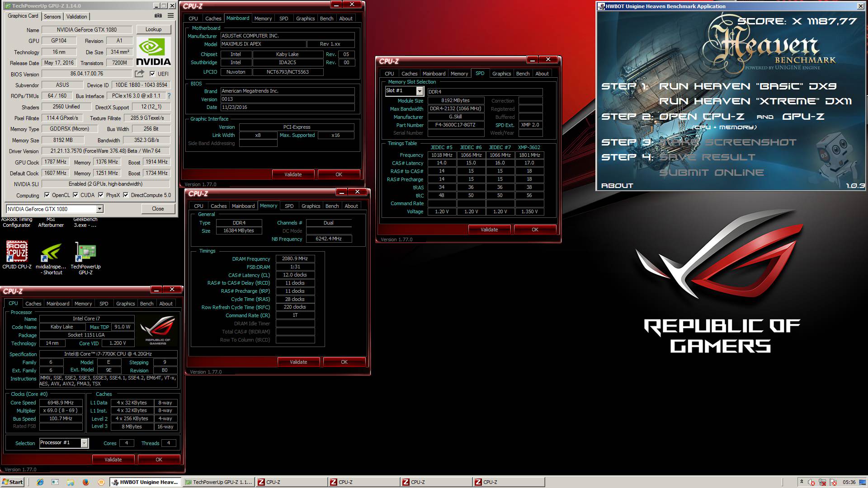
Task: Open the Processor #1 selection dropdown
Action: coord(84,443)
